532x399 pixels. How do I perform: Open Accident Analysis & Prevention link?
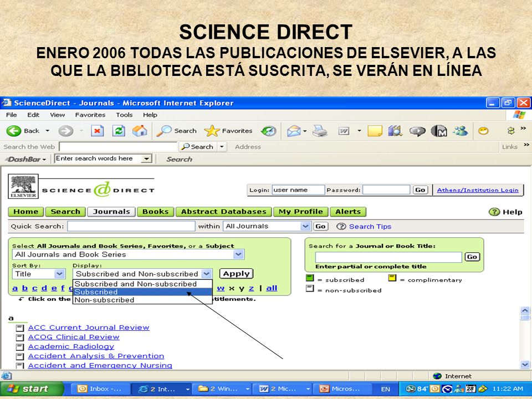(x=96, y=356)
